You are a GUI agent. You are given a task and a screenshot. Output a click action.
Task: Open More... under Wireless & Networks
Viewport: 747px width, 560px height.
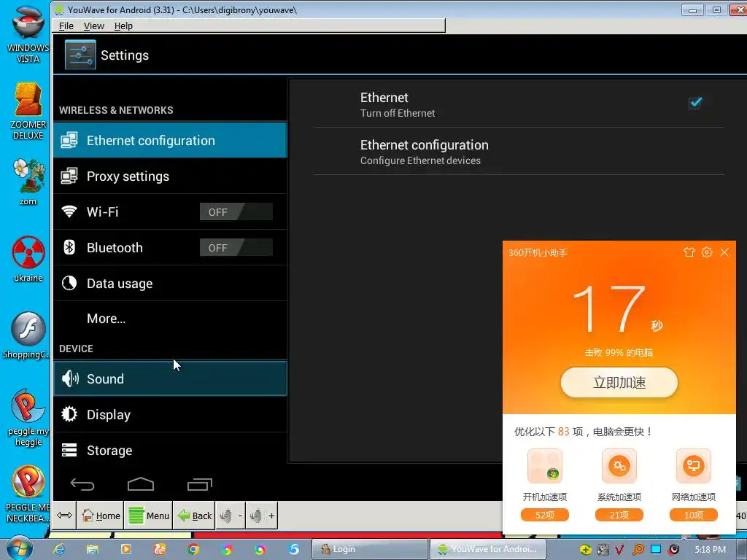[170, 319]
